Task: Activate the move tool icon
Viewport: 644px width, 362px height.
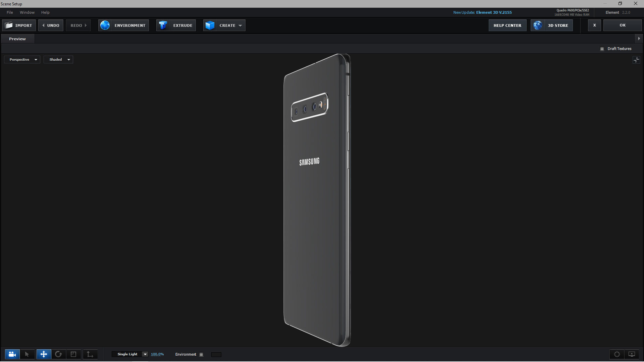Action: click(44, 354)
